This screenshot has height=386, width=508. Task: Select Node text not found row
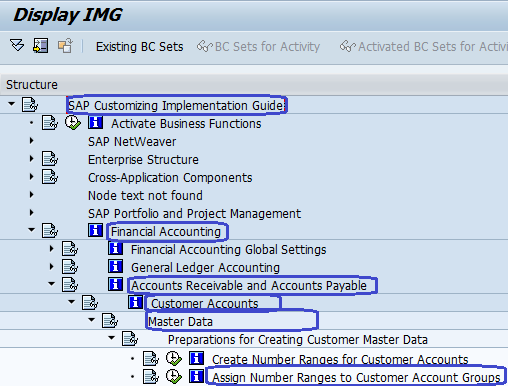tap(145, 196)
